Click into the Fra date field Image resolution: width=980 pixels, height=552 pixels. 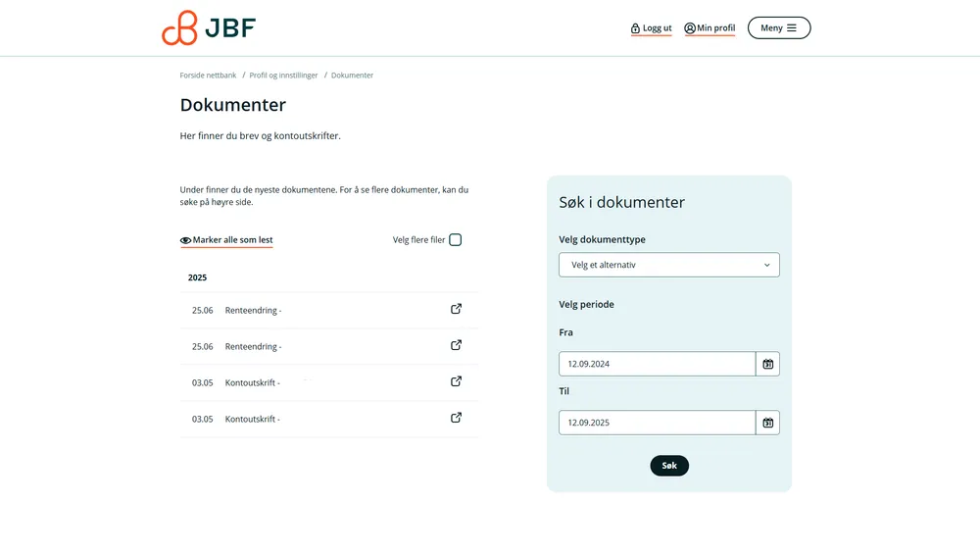[657, 364]
